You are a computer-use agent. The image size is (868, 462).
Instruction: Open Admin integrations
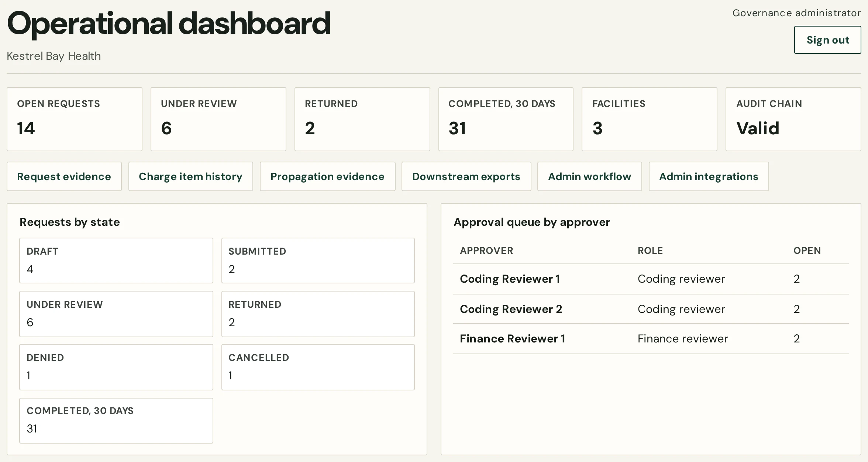click(709, 176)
